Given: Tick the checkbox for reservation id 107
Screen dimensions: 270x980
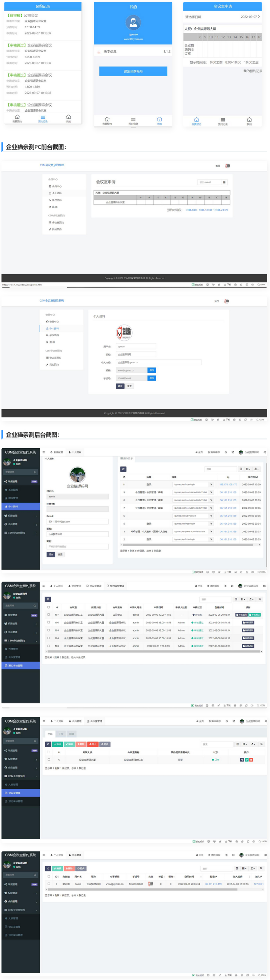Looking at the screenshot, I should 48,614.
